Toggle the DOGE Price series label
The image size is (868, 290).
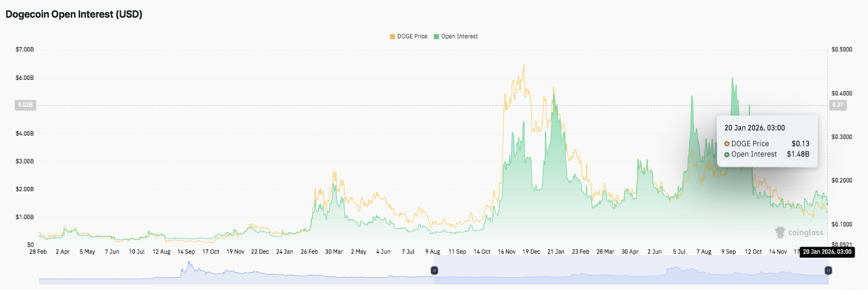[x=413, y=37]
